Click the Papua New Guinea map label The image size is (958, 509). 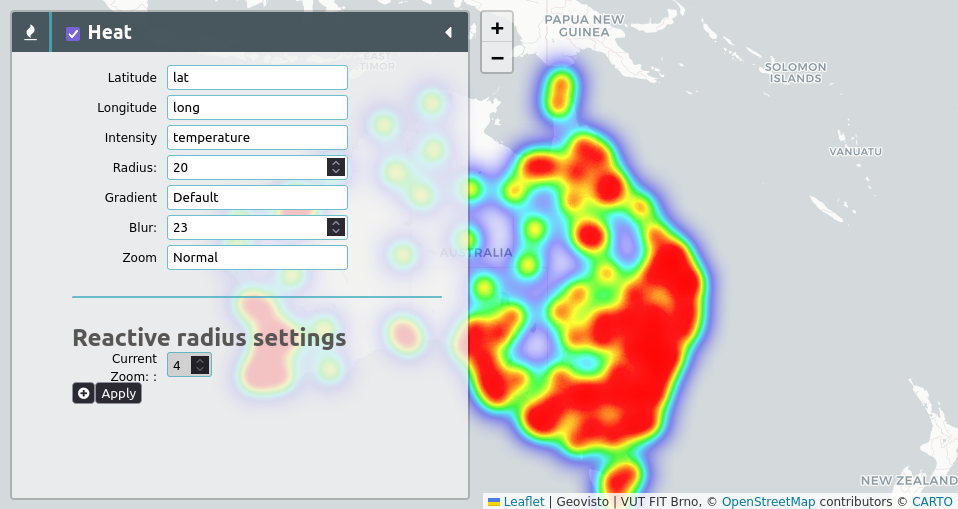click(x=584, y=26)
